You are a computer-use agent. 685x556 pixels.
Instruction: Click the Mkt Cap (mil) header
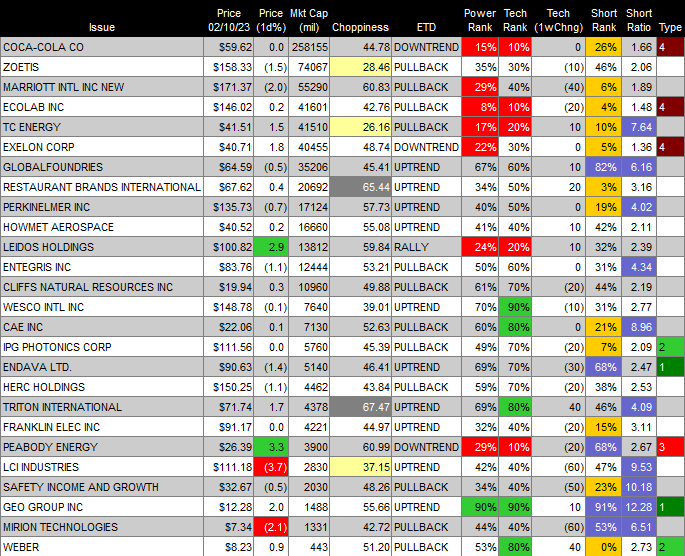[309, 20]
